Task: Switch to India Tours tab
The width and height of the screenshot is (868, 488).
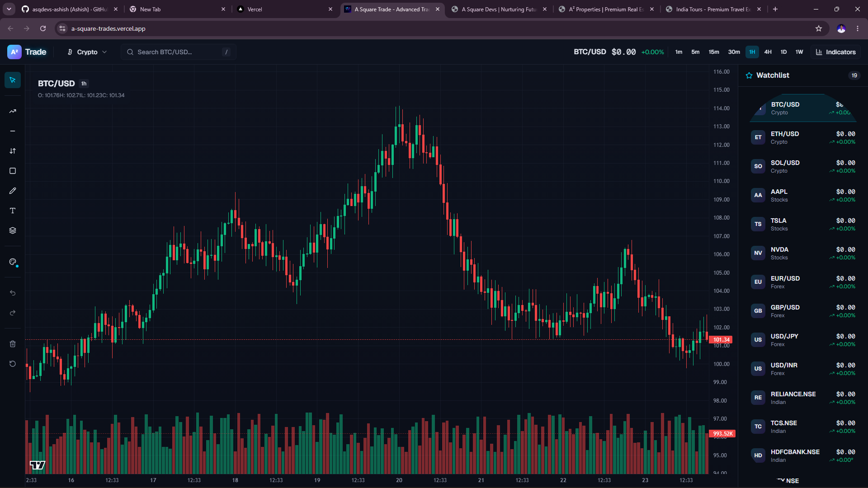Action: [713, 9]
